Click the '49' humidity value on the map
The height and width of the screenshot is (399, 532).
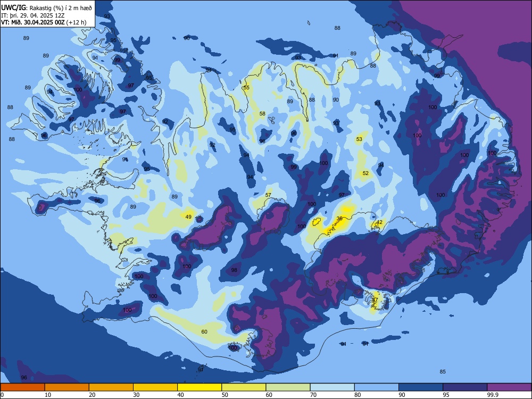click(188, 217)
